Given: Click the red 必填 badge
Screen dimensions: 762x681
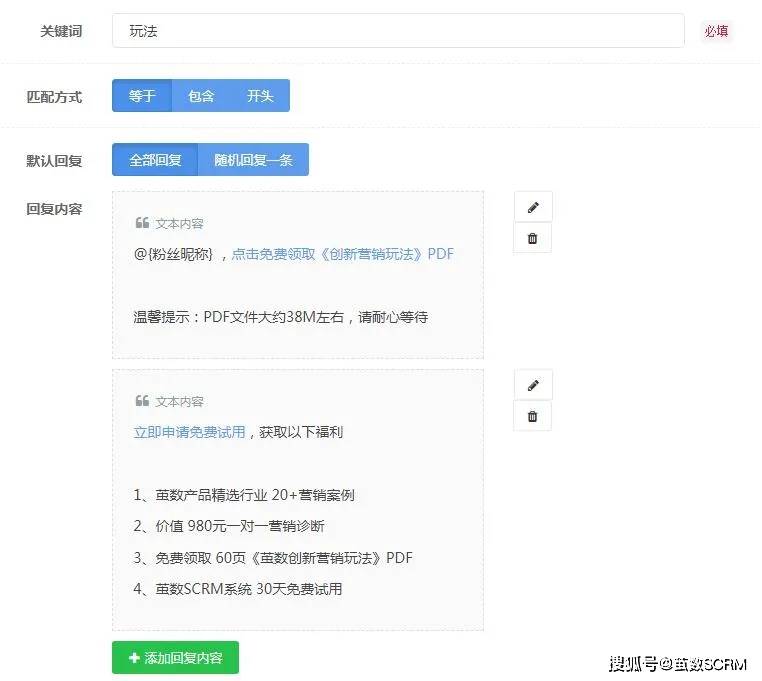Looking at the screenshot, I should pos(716,31).
